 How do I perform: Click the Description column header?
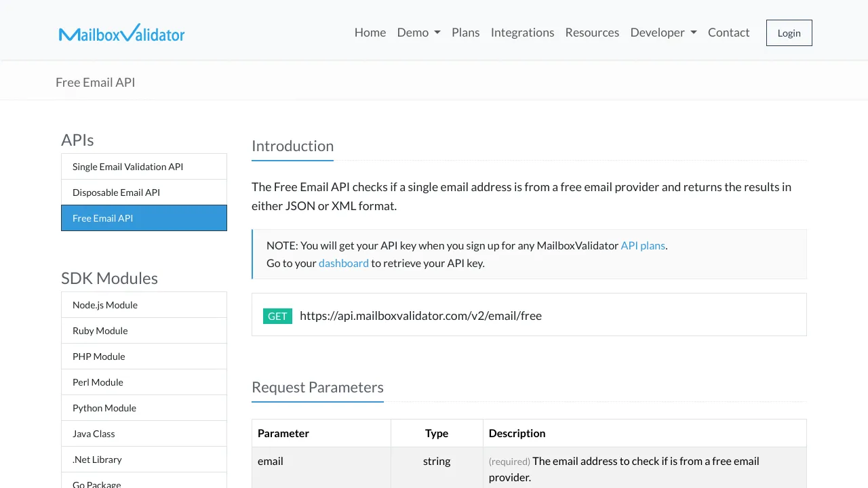645,433
